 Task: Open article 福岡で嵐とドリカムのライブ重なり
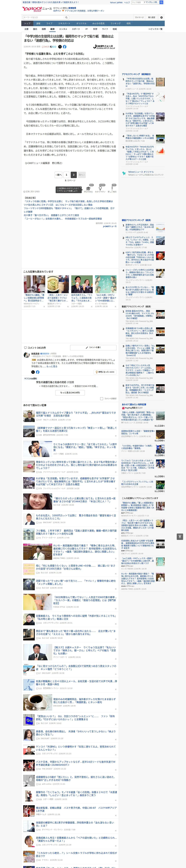[x=76, y=414]
